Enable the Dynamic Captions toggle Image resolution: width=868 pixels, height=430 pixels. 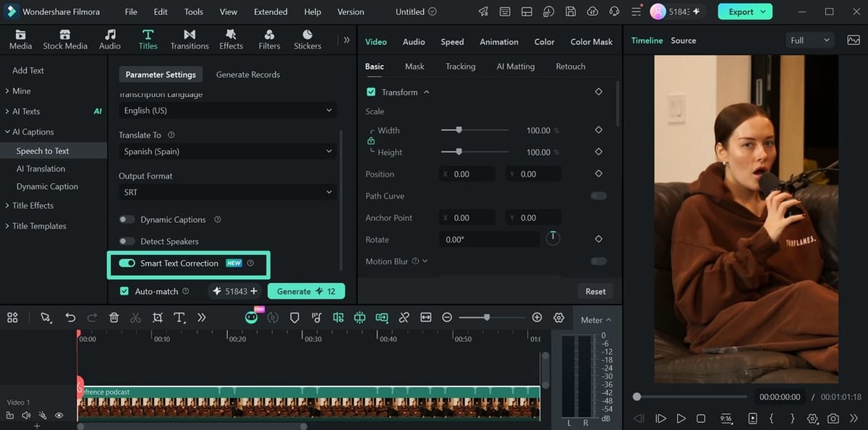[x=127, y=219]
